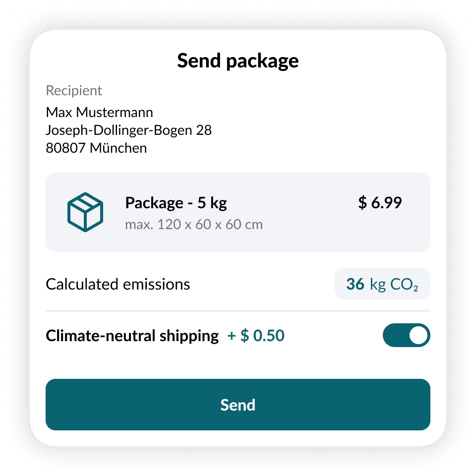This screenshot has height=476, width=476.
Task: Open the calculated emissions 36 kg CO₂ badge
Action: (x=382, y=284)
